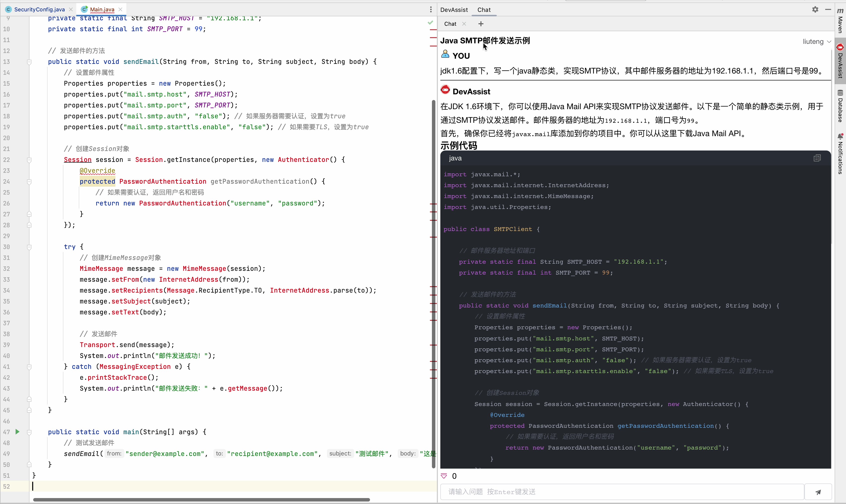846x504 pixels.
Task: Click the @Override annotation on line 23
Action: click(98, 171)
